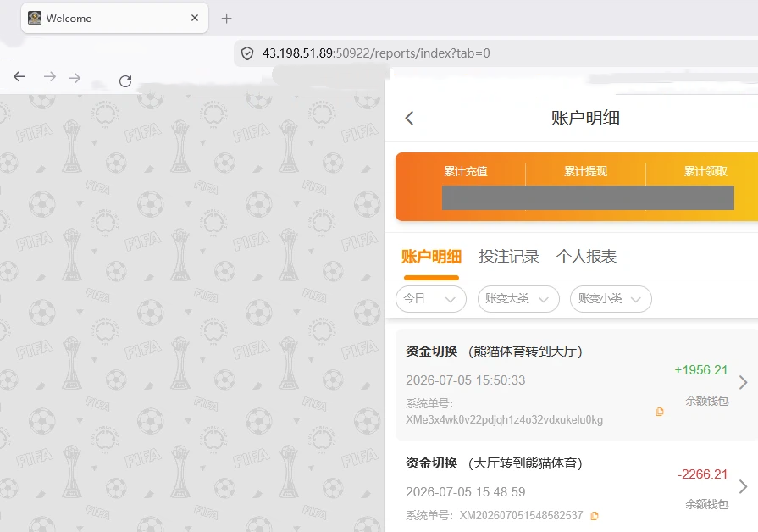Switch to the 账户明细 tab

click(431, 257)
